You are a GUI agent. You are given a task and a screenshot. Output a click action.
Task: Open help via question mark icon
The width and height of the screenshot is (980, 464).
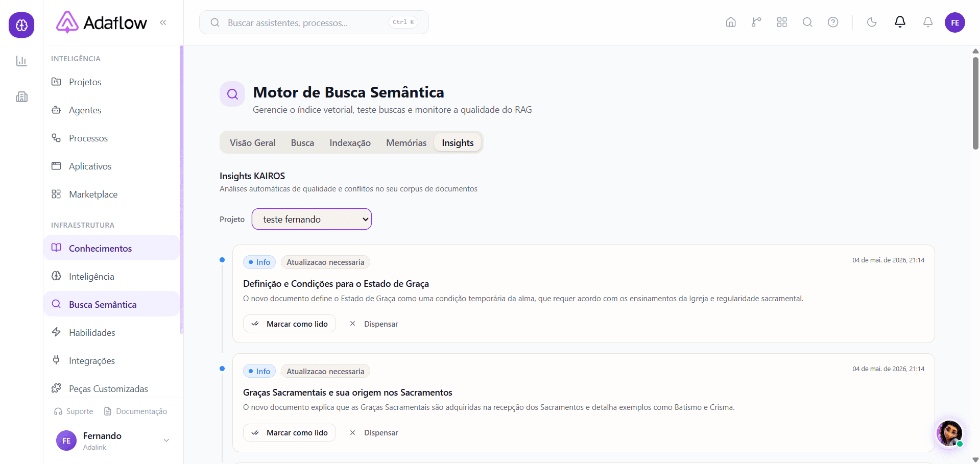pos(833,22)
